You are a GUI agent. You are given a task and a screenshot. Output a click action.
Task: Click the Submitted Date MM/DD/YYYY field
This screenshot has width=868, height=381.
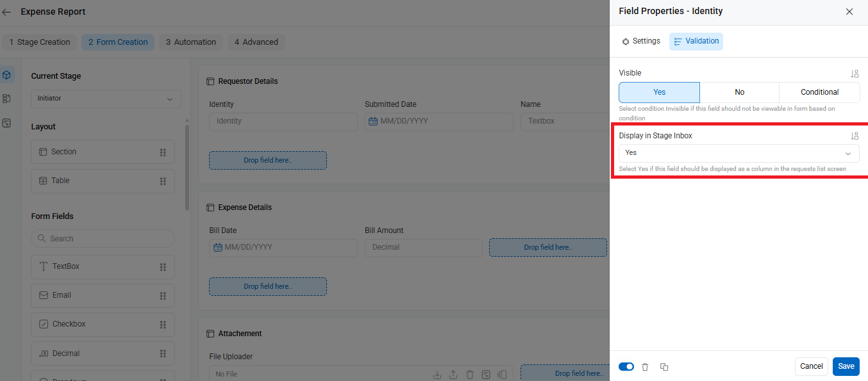pos(439,121)
